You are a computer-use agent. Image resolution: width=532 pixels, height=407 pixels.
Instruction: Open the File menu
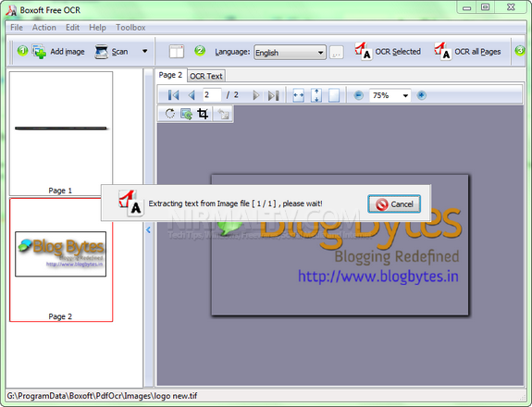pos(17,28)
